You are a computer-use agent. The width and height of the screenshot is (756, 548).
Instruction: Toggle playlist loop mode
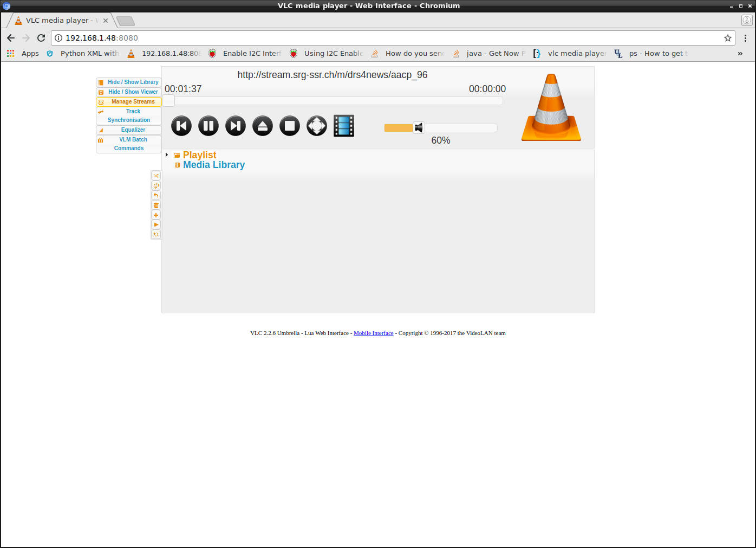[x=156, y=186]
